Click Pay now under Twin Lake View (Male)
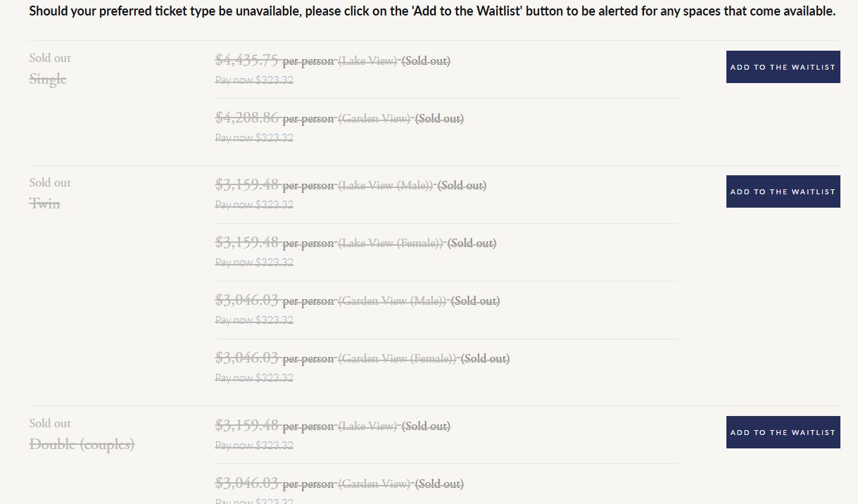Screen dimensions: 858x504 point(254,205)
